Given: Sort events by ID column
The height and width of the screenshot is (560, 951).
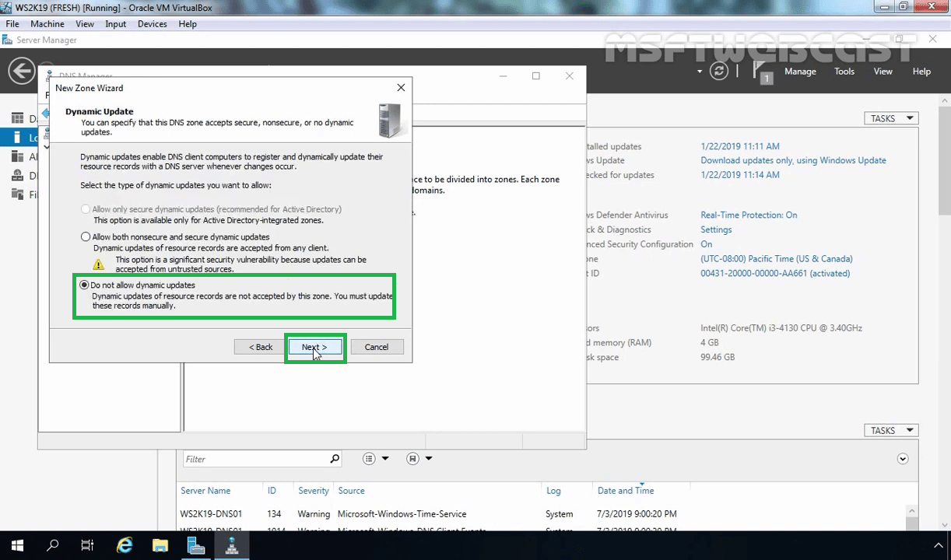Looking at the screenshot, I should point(272,491).
